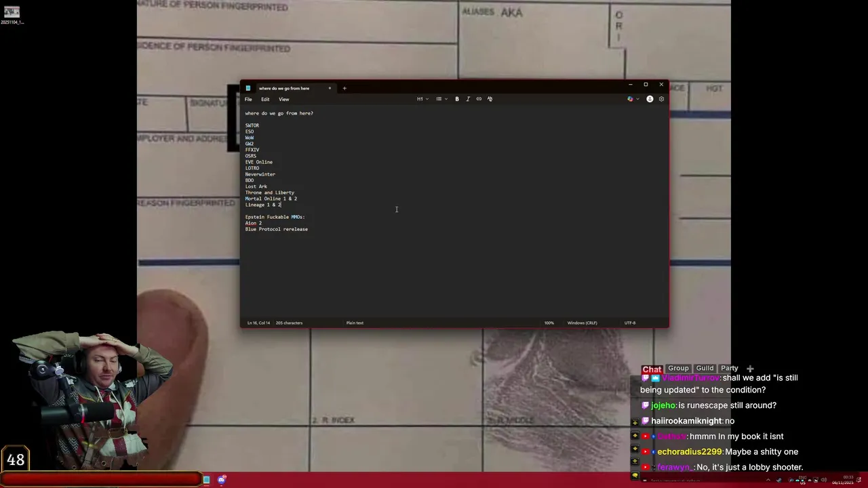Add a new Notepad tab
Viewport: 868px width, 488px height.
(344, 88)
